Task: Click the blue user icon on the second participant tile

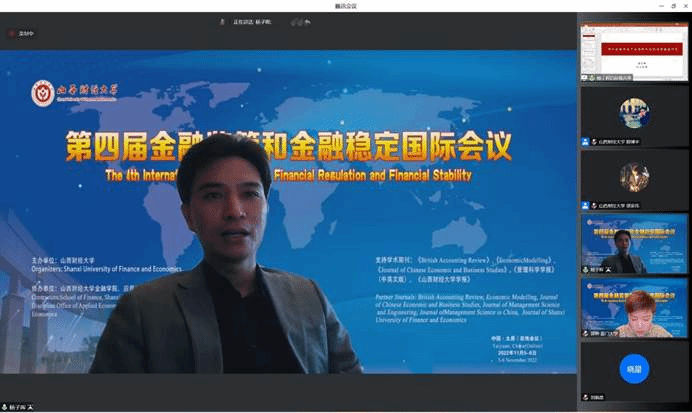Action: click(x=586, y=142)
